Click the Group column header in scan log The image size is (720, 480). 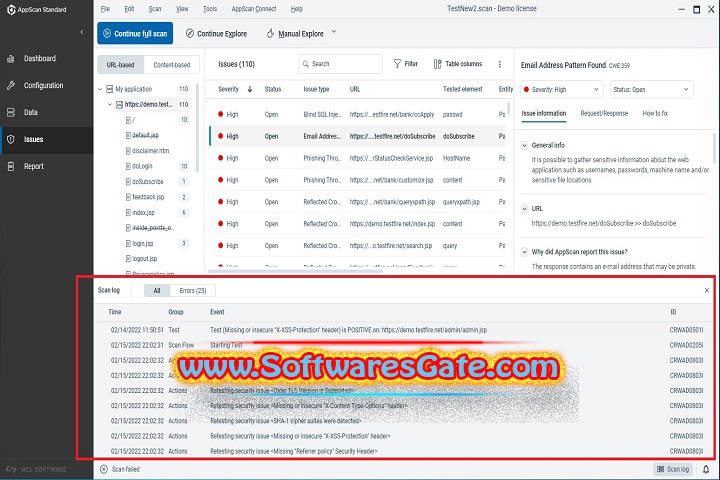[x=176, y=312]
